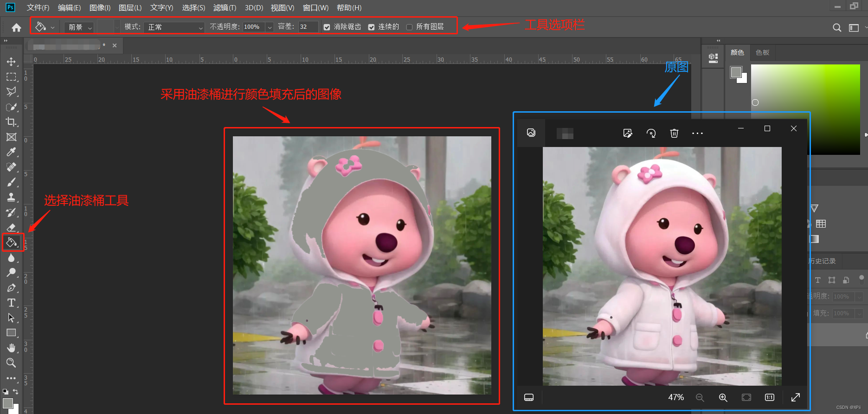The width and height of the screenshot is (868, 414).
Task: Select the Path Selection tool
Action: (11, 318)
